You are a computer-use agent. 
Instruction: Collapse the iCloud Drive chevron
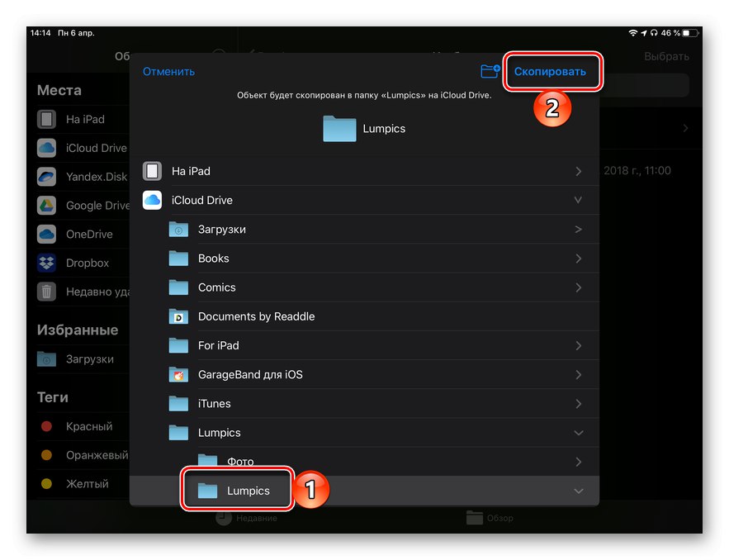click(578, 200)
